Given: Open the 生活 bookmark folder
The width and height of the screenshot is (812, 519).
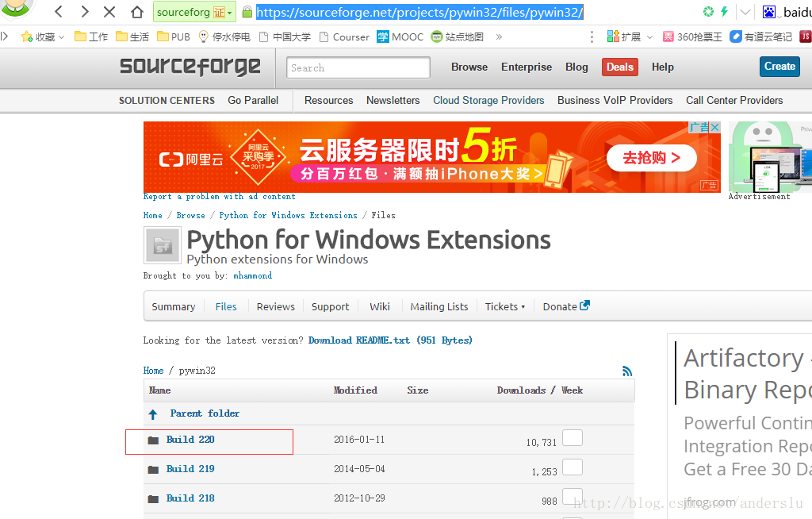Looking at the screenshot, I should click(x=132, y=37).
